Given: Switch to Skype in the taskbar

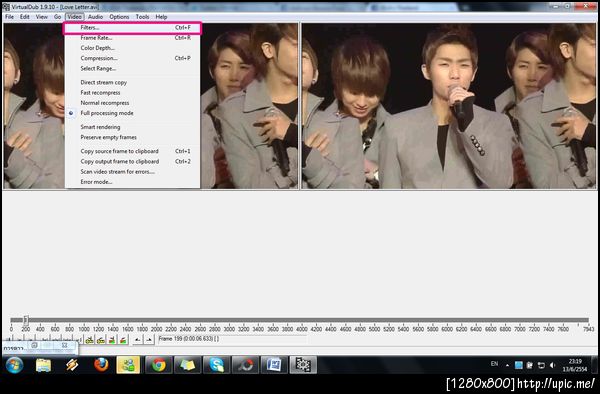Looking at the screenshot, I should coord(216,365).
